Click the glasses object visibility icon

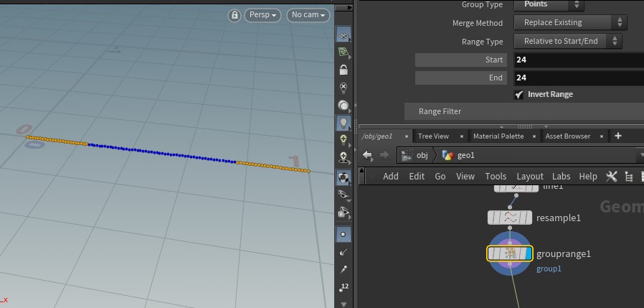click(344, 195)
